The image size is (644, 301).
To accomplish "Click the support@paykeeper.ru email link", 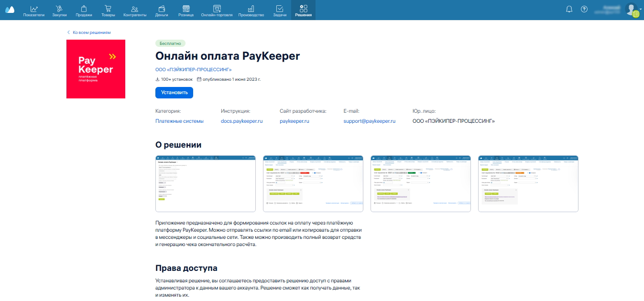I will [369, 121].
